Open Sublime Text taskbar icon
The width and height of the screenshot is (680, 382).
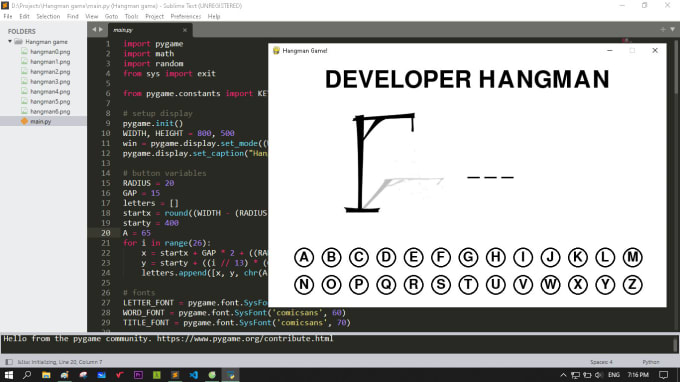pyautogui.click(x=175, y=375)
